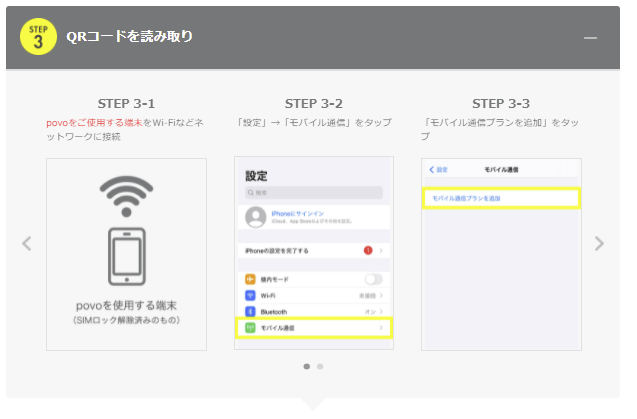
Task: Open the Wi-Fi row in settings list
Action: pyautogui.click(x=314, y=296)
